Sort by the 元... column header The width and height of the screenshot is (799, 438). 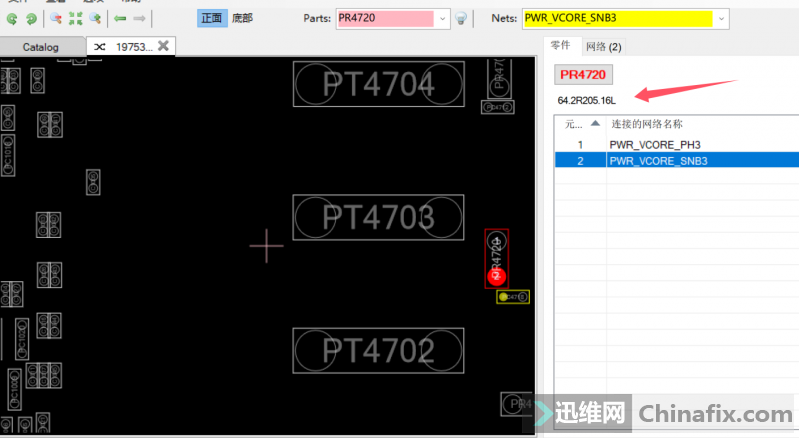pyautogui.click(x=578, y=124)
